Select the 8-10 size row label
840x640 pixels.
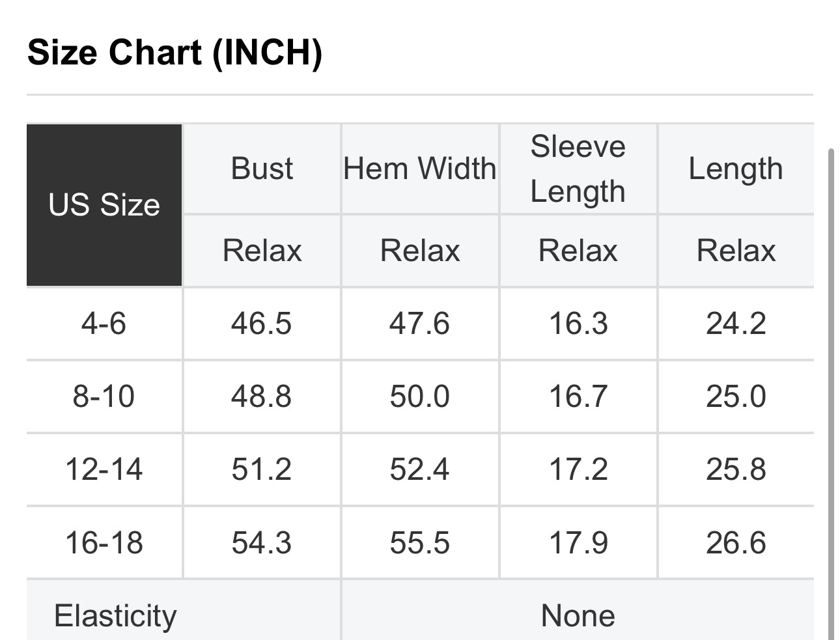coord(104,397)
